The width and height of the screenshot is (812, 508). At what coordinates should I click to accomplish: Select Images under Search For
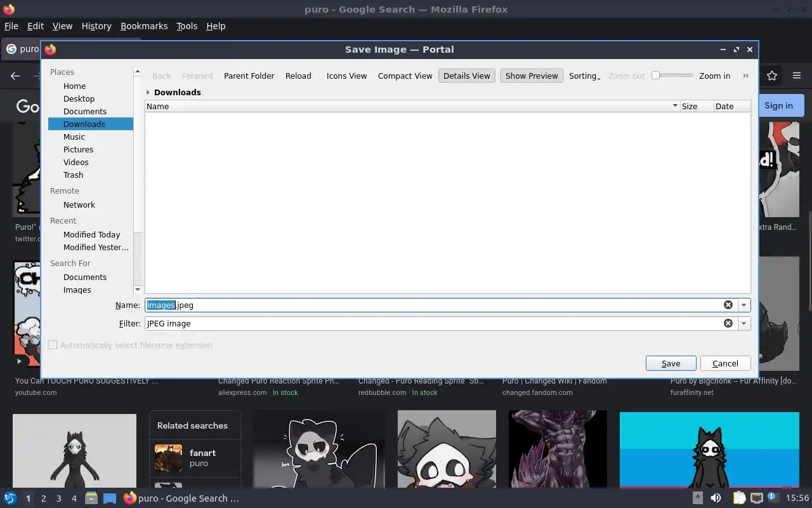77,290
